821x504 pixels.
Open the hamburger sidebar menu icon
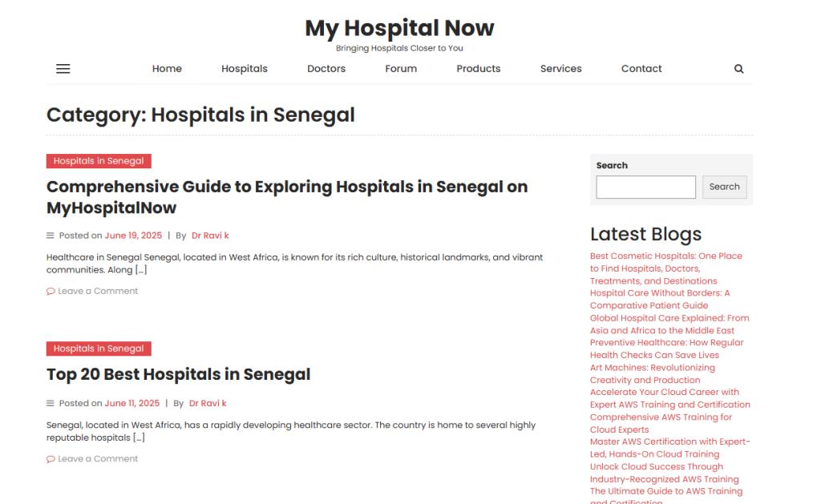coord(63,69)
